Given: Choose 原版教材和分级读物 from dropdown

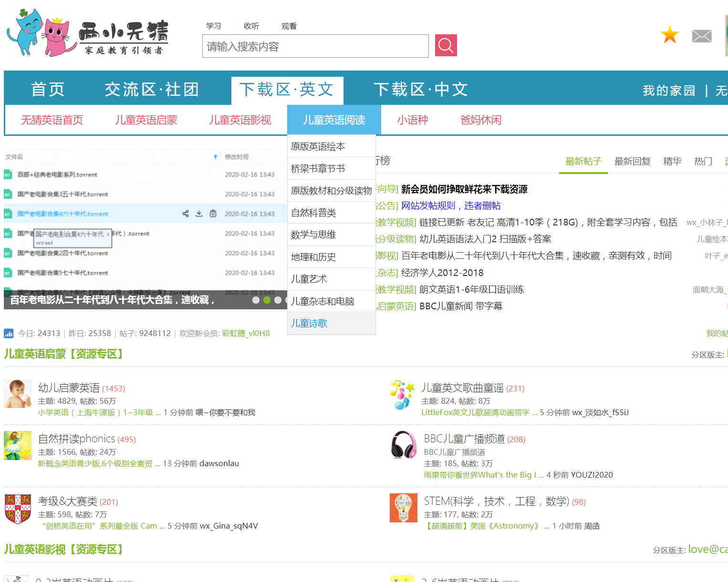Looking at the screenshot, I should coord(332,191).
